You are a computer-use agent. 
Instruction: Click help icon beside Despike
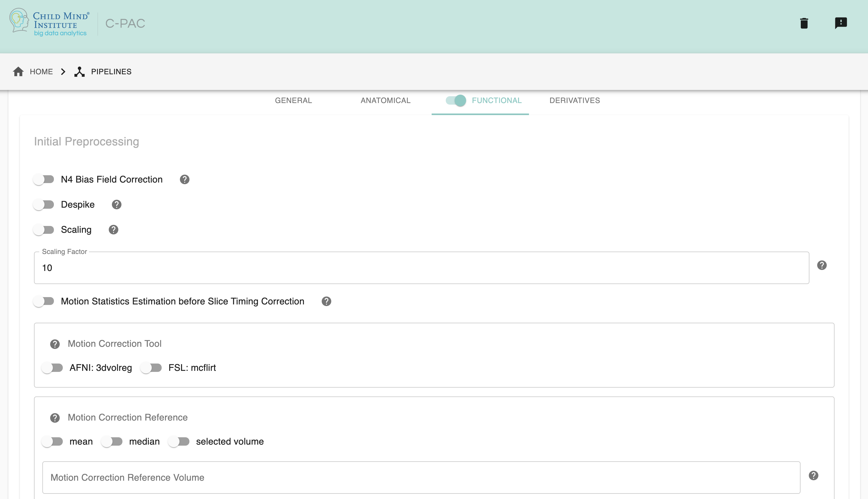click(117, 205)
